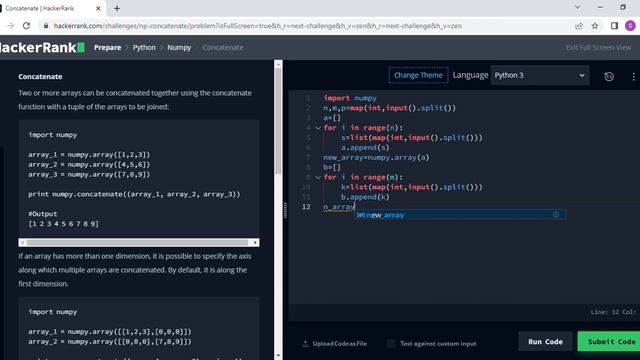Place cursor on line 12 n_array
The height and width of the screenshot is (360, 640).
[x=339, y=207]
